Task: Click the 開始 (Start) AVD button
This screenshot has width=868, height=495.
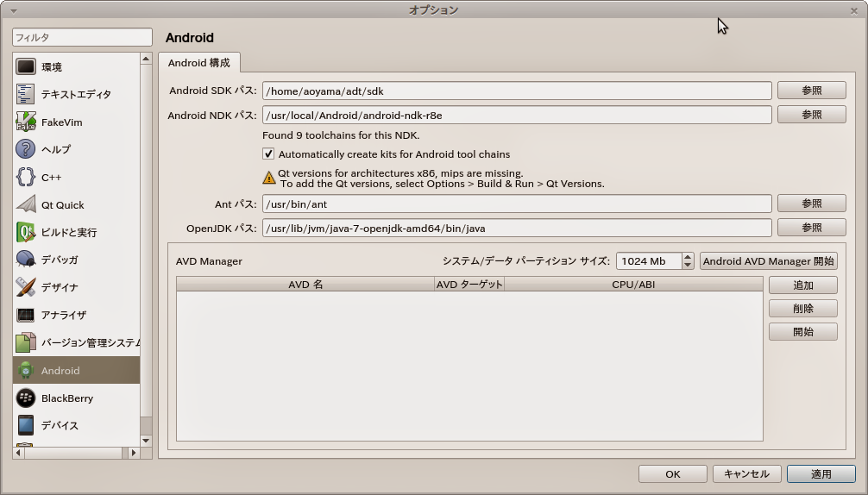Action: point(802,332)
